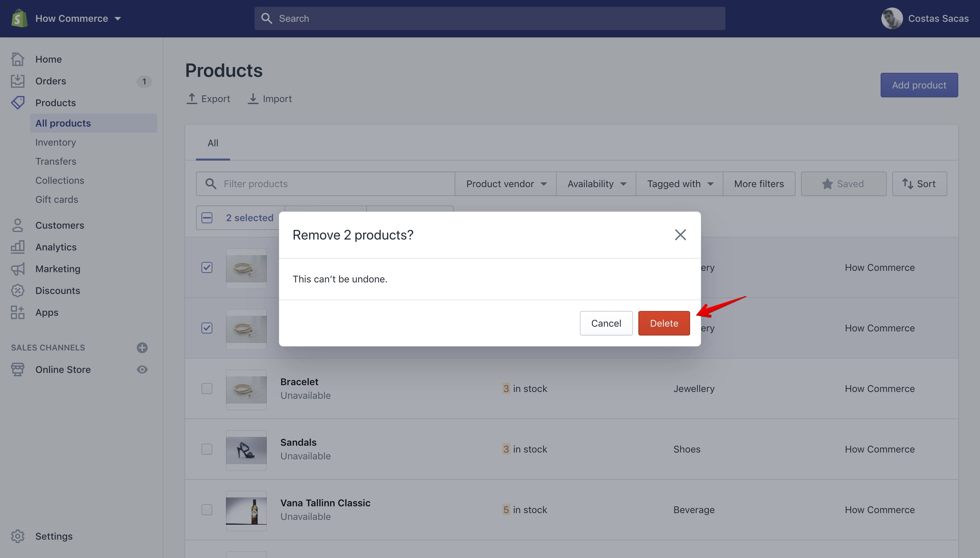This screenshot has width=980, height=558.
Task: Open the Bracelet product title
Action: [299, 382]
